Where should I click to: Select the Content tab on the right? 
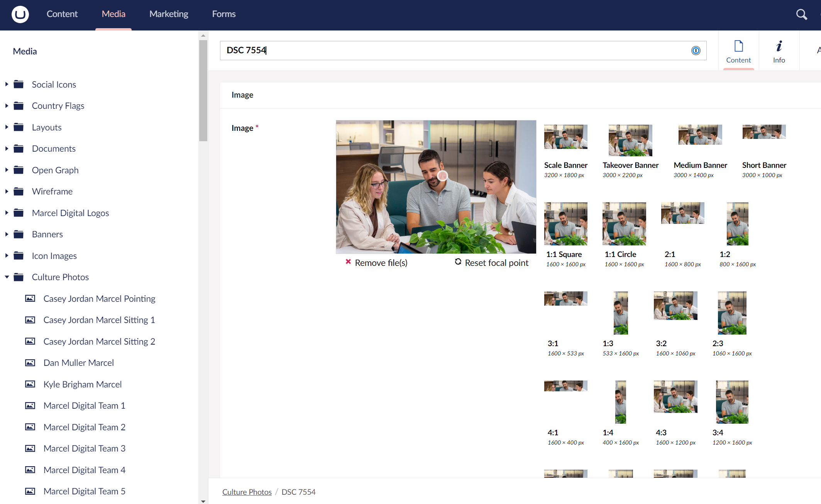[x=738, y=51]
